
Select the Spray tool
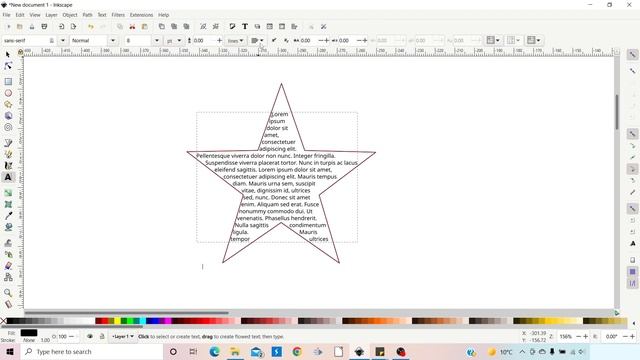[8, 254]
